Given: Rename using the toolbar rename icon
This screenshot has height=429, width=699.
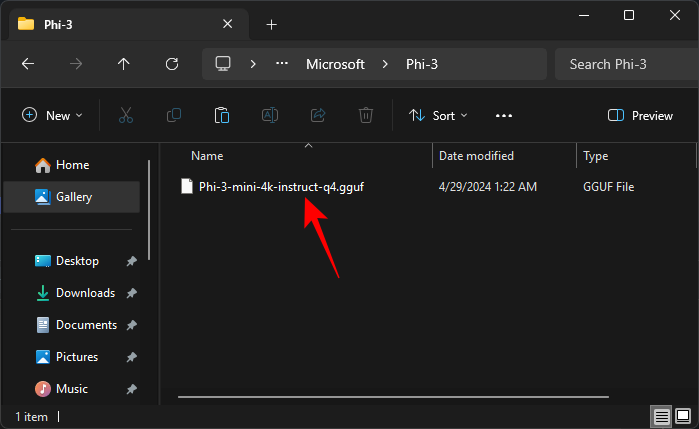Looking at the screenshot, I should (x=270, y=116).
